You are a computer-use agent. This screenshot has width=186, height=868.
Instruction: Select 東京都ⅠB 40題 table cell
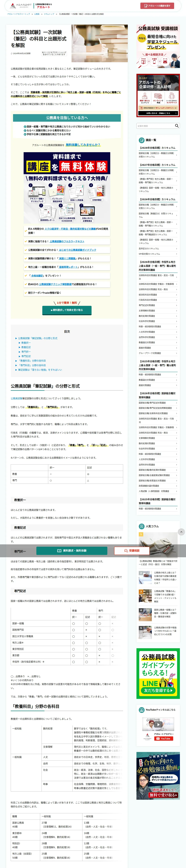[26, 835]
